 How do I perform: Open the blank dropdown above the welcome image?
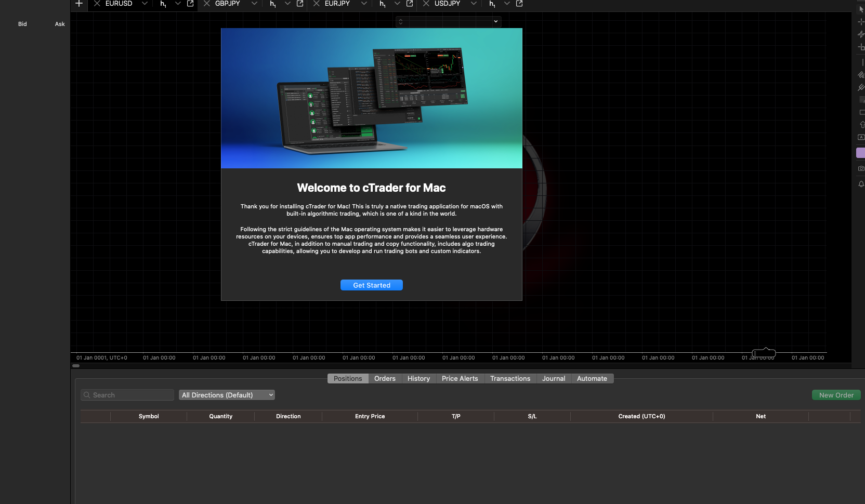point(449,22)
